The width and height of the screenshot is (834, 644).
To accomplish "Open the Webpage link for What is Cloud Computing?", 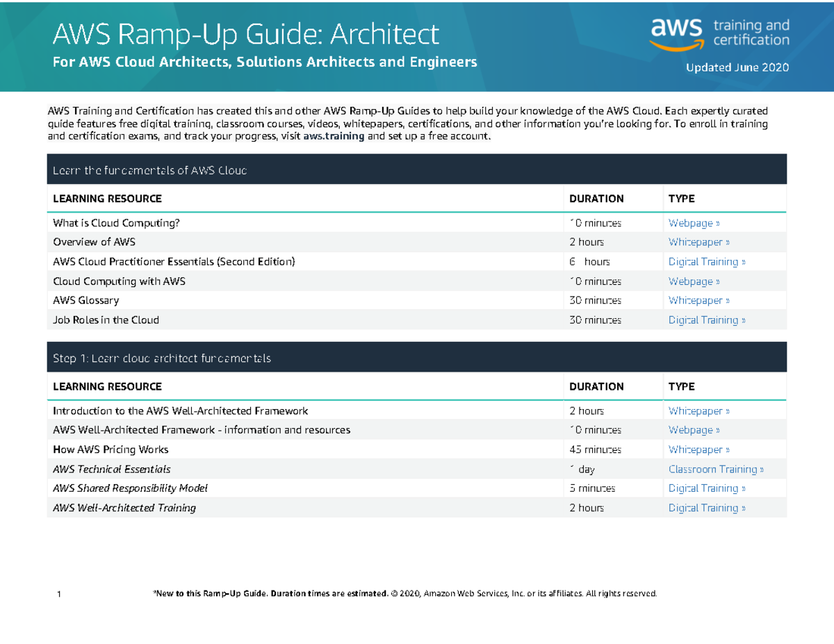I will tap(694, 222).
